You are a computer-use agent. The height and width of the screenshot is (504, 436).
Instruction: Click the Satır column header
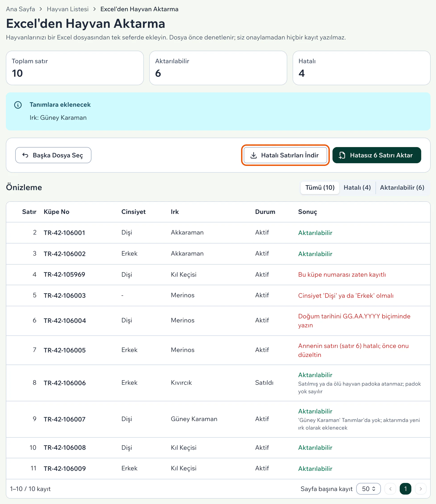point(29,212)
